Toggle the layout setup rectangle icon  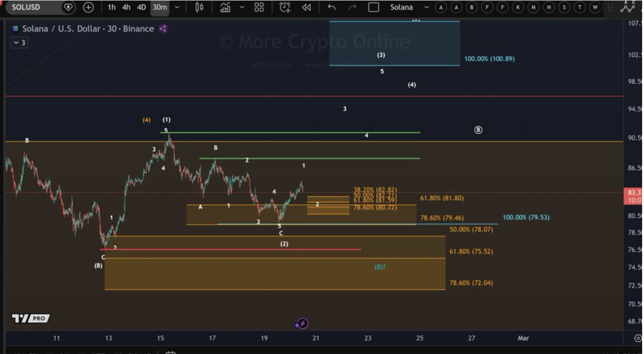click(x=374, y=7)
